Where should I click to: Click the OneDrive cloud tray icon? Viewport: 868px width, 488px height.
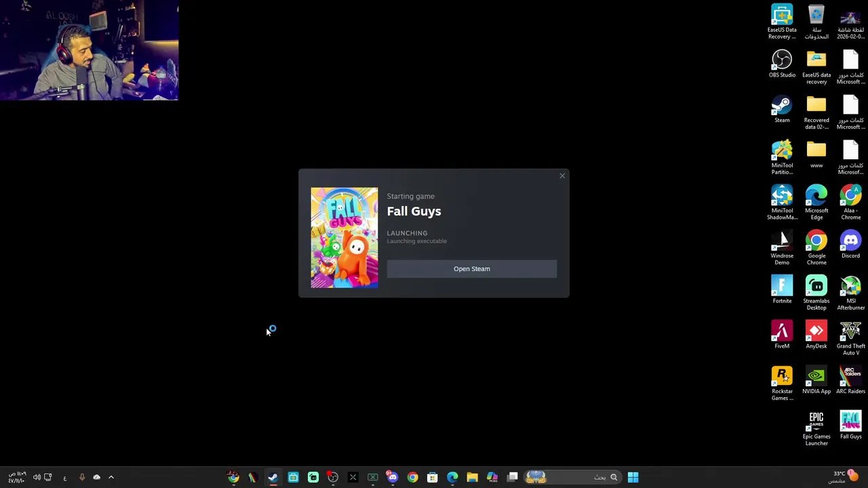coord(96,477)
